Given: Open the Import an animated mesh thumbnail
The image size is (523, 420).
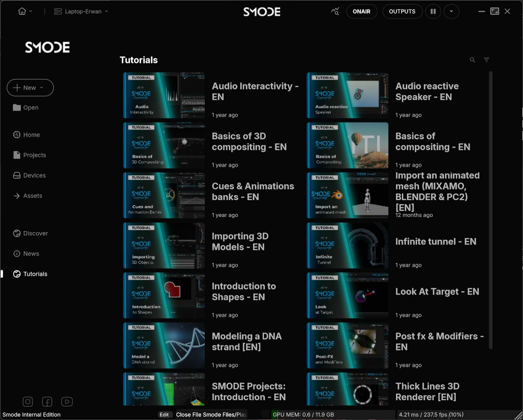Looking at the screenshot, I should [x=348, y=195].
